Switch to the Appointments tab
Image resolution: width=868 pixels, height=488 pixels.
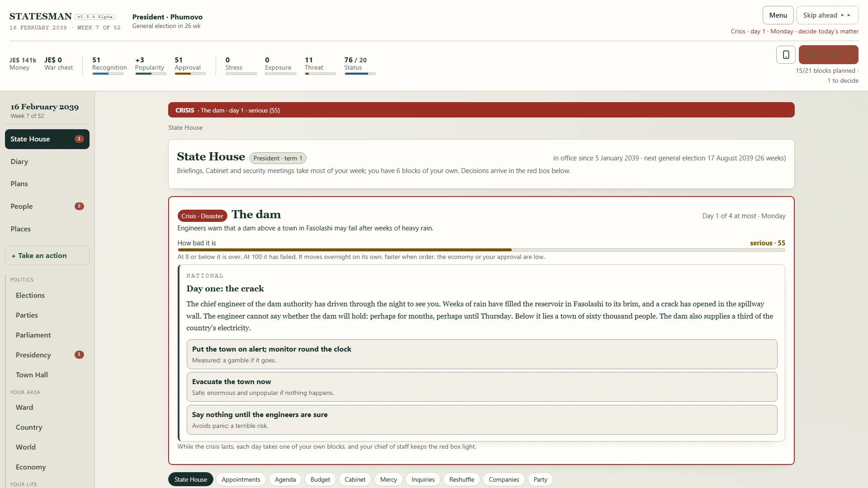tap(241, 479)
